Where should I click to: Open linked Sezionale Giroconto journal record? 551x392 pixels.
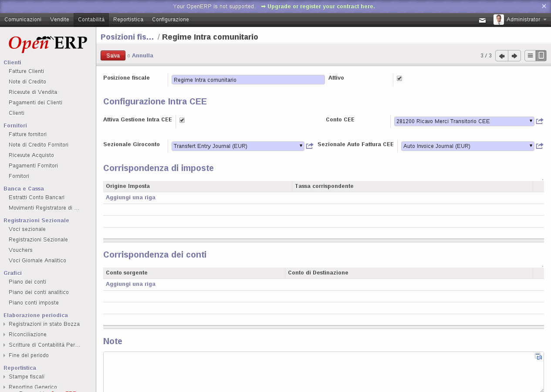[310, 146]
